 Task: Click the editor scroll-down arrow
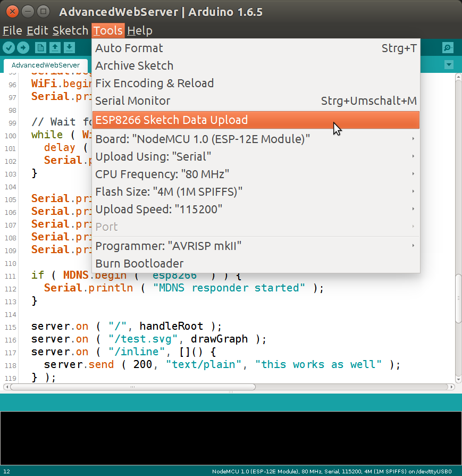pos(458,379)
